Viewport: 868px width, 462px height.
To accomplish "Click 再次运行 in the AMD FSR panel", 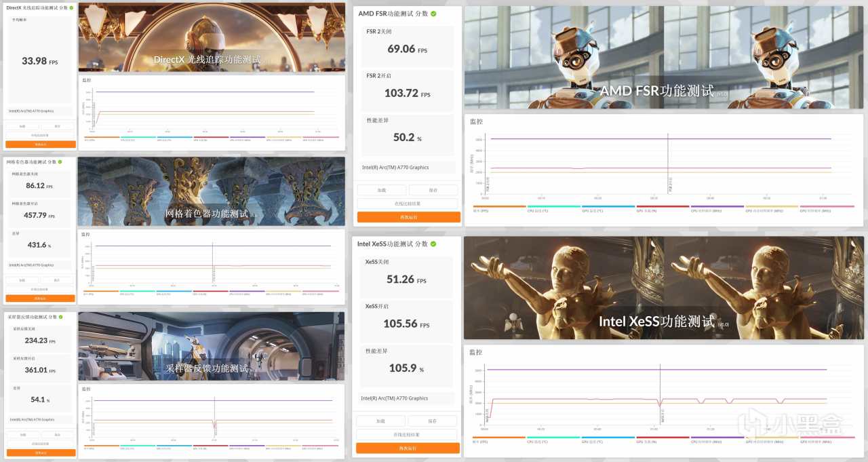I will (408, 217).
